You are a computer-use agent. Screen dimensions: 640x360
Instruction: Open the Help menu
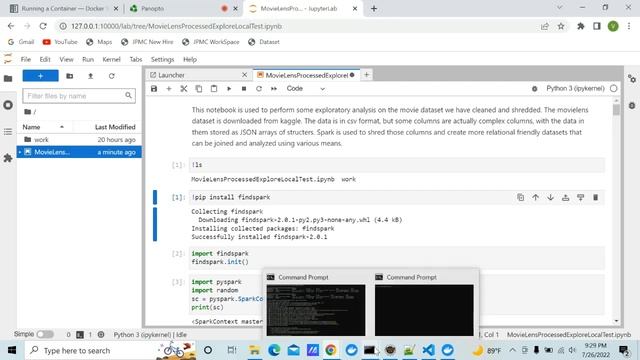[190, 60]
